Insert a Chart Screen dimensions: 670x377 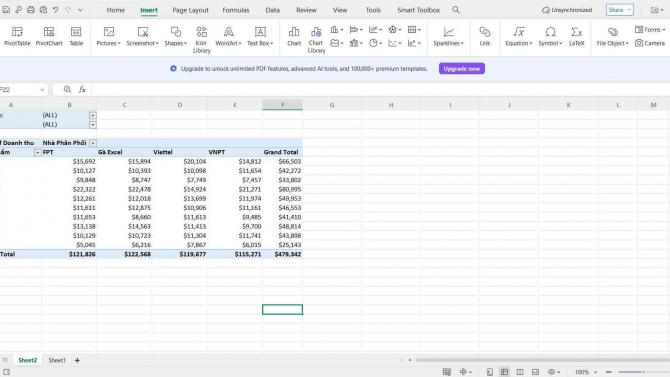coord(294,36)
